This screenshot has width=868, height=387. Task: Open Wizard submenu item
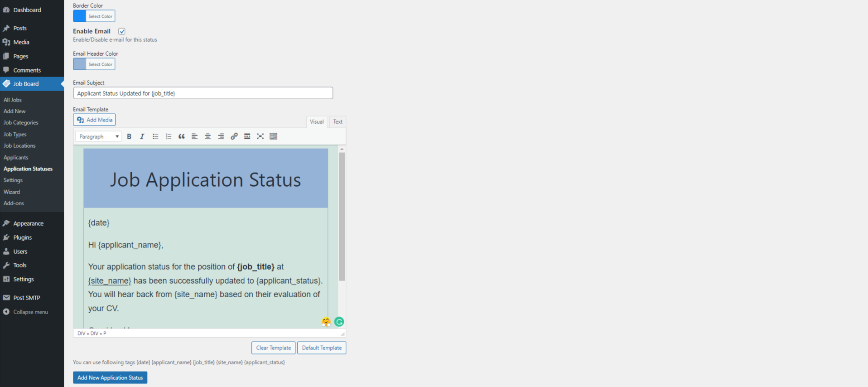pos(12,192)
